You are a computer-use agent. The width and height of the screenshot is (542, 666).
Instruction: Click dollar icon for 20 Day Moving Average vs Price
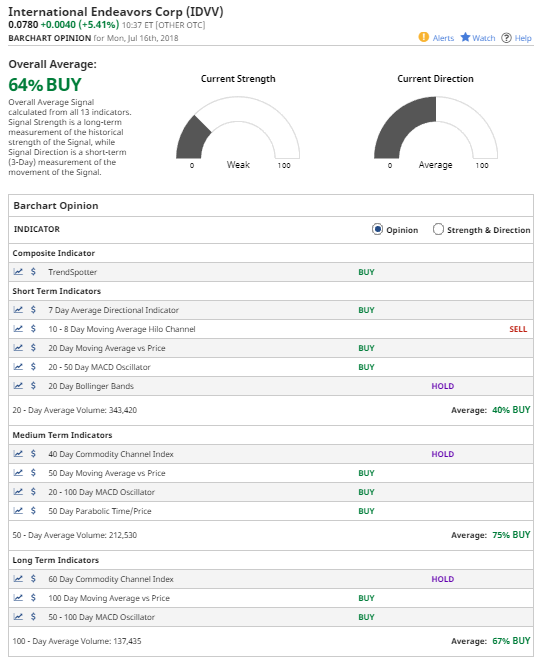pos(33,348)
